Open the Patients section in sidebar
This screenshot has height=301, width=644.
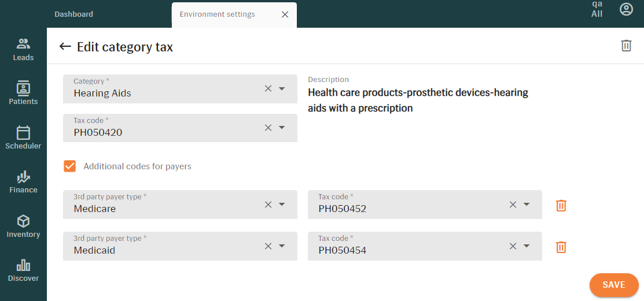click(23, 94)
